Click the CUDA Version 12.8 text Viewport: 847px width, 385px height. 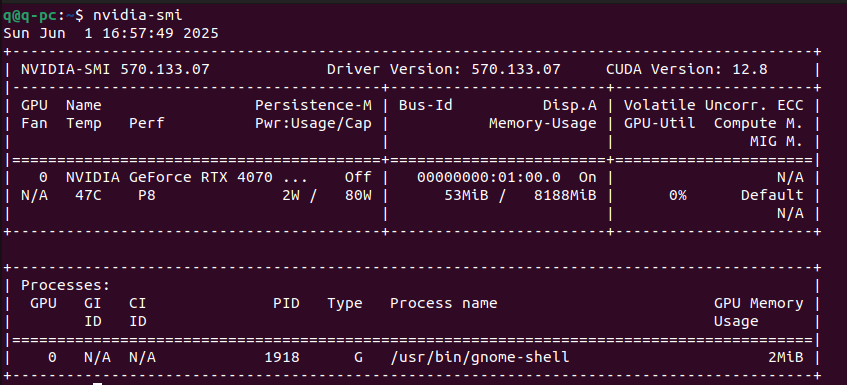[687, 69]
